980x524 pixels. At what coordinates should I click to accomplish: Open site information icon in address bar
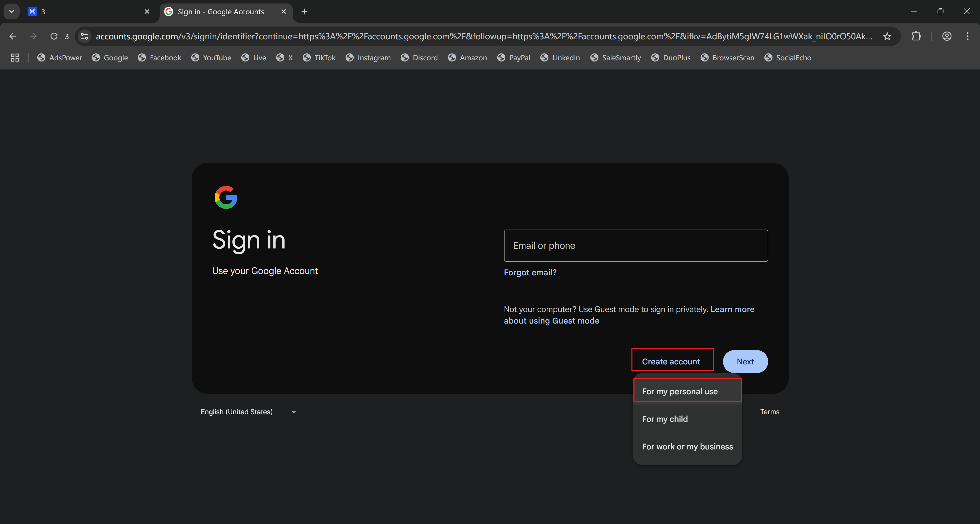tap(84, 36)
